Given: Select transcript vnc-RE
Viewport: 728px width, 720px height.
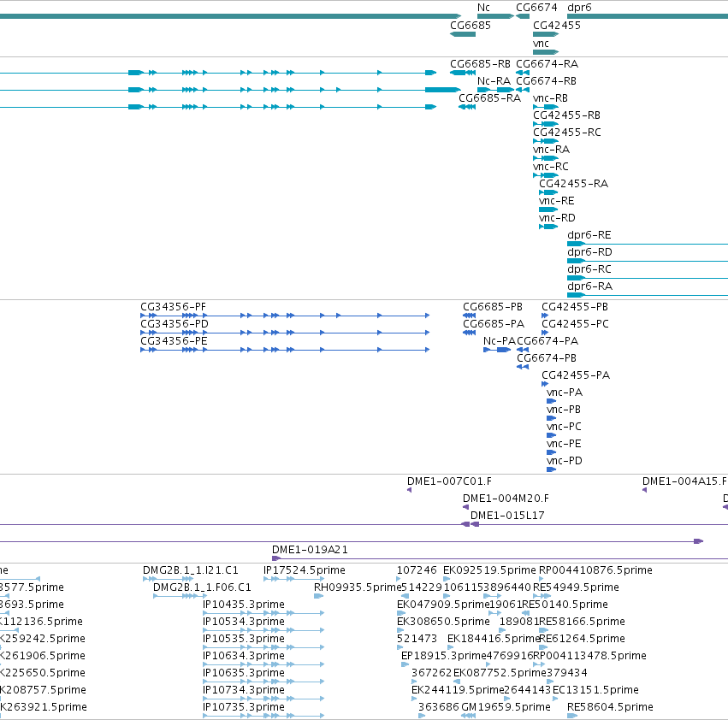Looking at the screenshot, I should [x=556, y=202].
